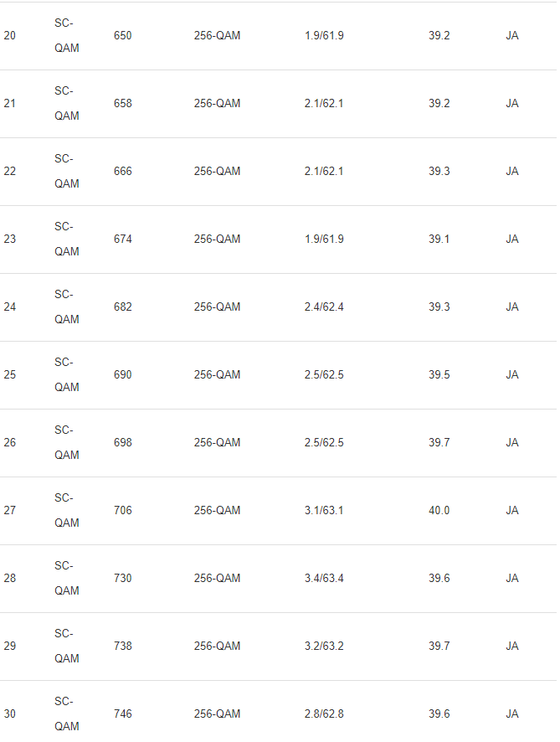Select SNR value 39.5 in row 25

click(x=439, y=374)
